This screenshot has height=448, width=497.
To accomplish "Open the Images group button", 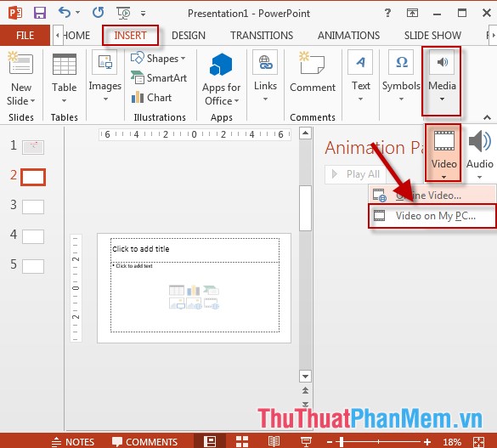I will (x=104, y=77).
